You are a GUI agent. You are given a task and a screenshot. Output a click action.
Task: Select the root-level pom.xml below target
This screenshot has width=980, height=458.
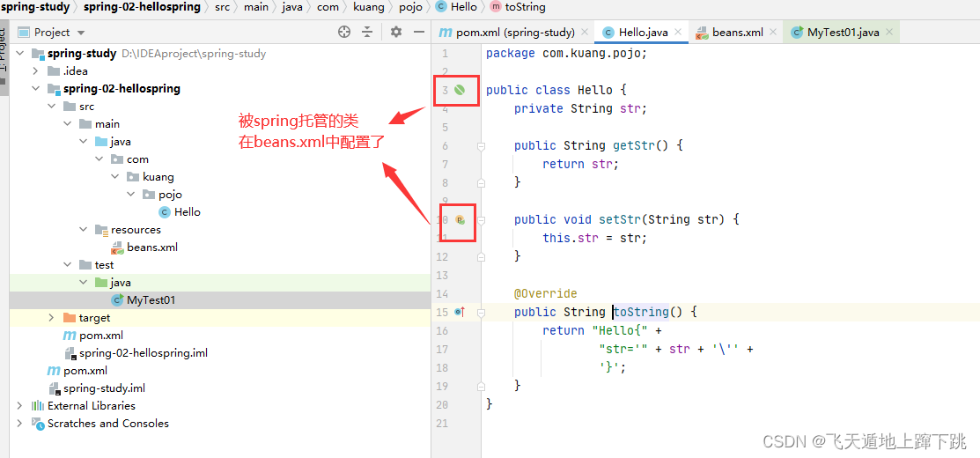coord(77,371)
